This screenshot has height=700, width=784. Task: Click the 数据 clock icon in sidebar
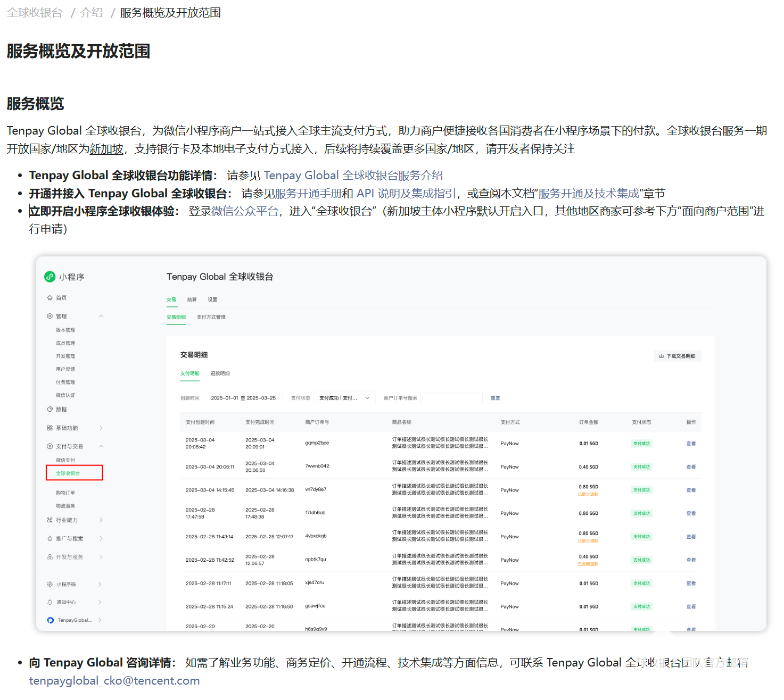[49, 409]
